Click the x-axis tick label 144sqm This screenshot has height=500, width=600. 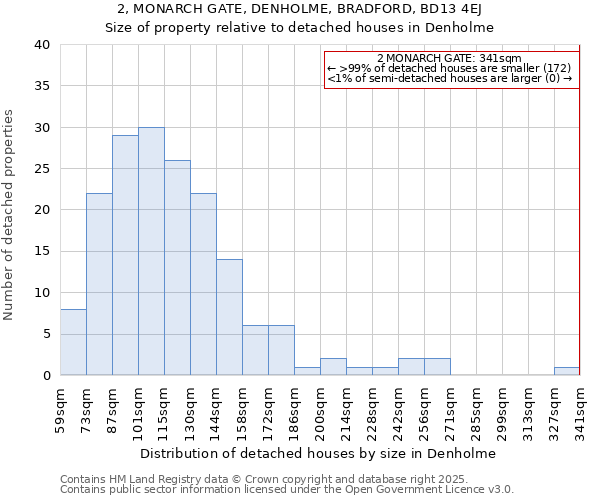point(216,414)
